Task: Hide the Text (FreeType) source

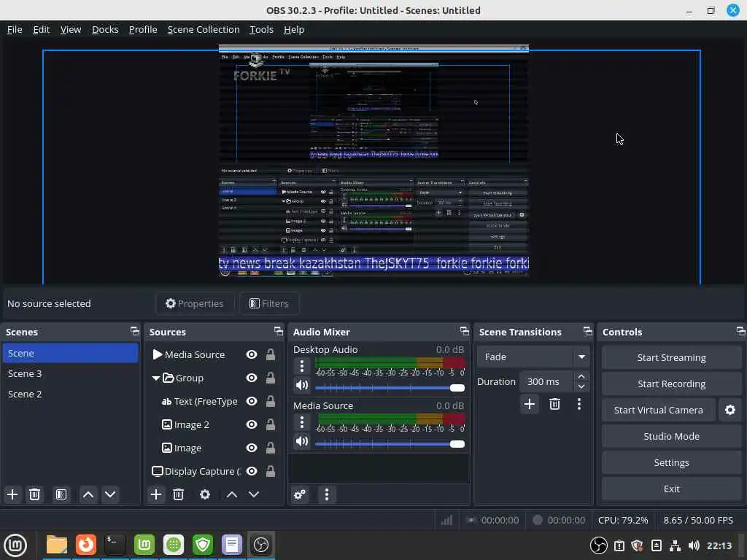Action: click(252, 402)
